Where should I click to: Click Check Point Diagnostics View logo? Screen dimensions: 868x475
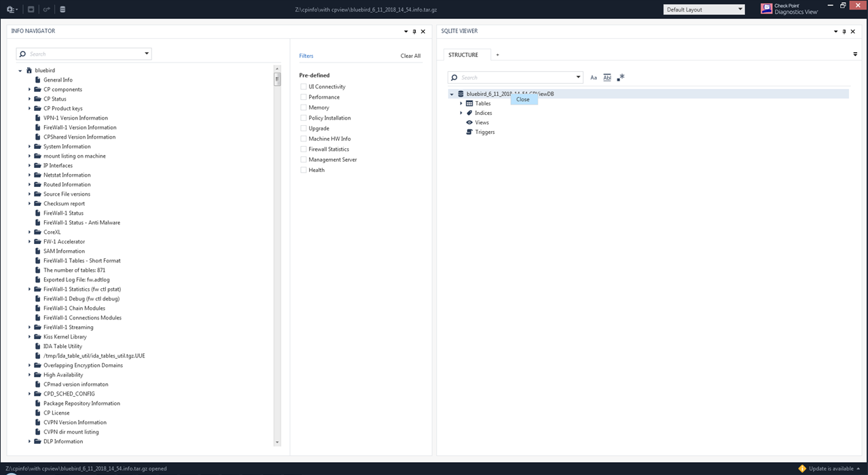(789, 9)
